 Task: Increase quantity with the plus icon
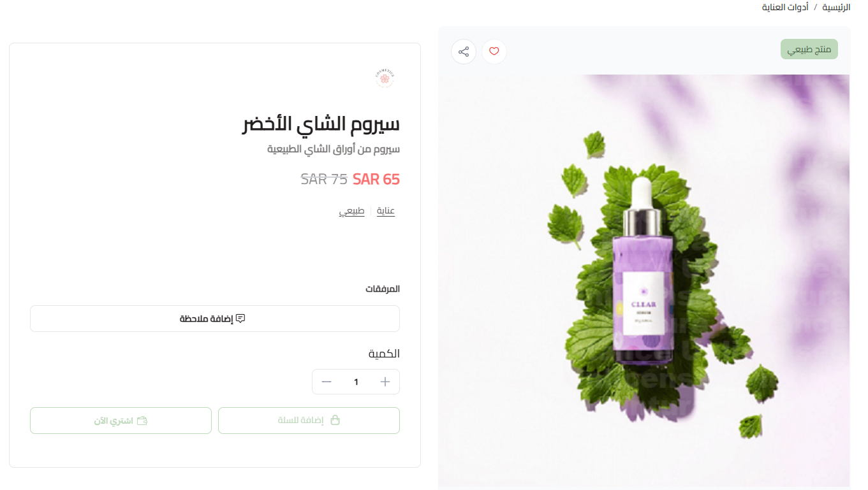coord(385,382)
